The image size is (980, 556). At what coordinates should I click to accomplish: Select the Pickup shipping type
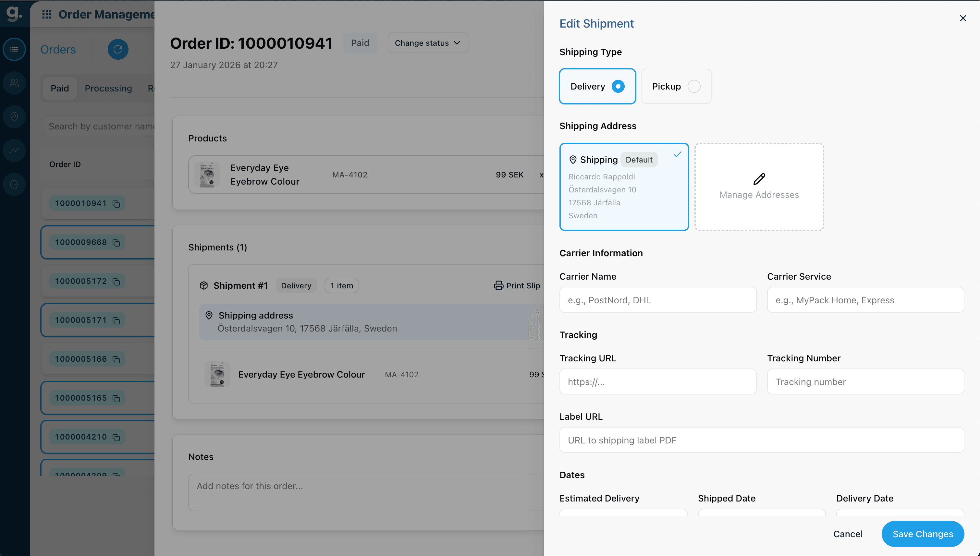click(x=676, y=86)
